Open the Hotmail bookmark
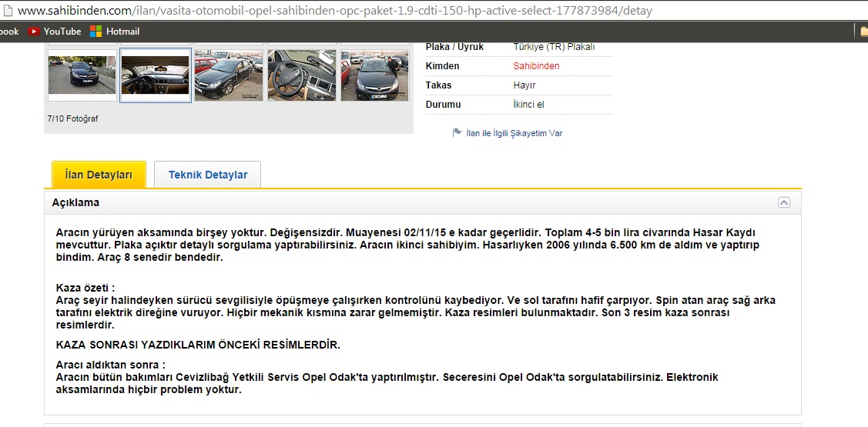 coord(115,32)
